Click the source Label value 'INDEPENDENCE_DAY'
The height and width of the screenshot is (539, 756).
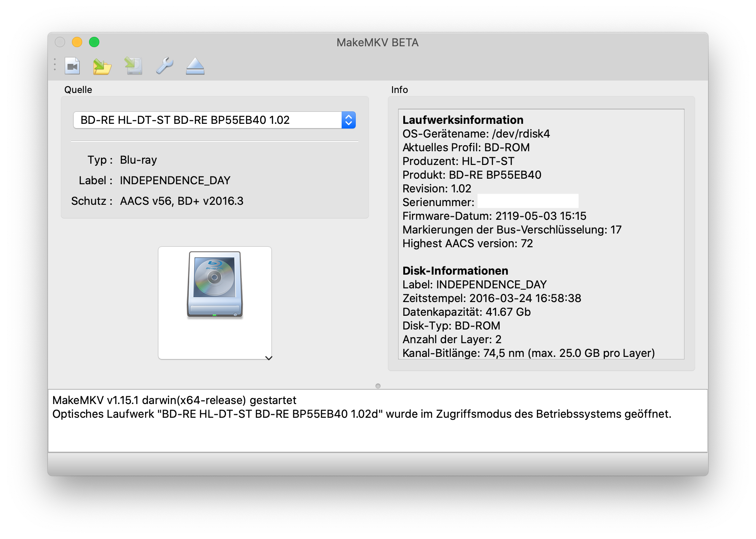coord(175,180)
